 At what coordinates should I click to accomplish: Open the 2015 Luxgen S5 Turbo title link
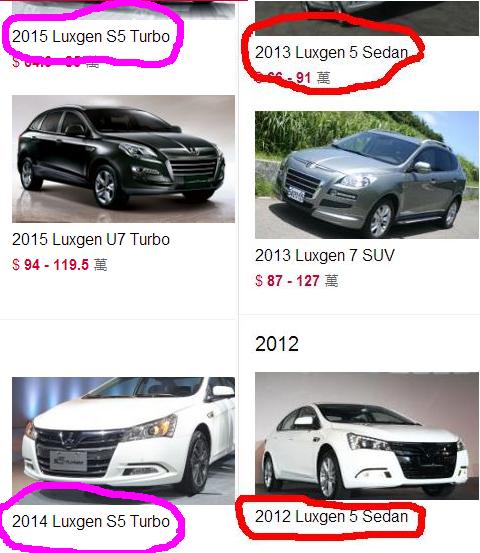coord(91,36)
